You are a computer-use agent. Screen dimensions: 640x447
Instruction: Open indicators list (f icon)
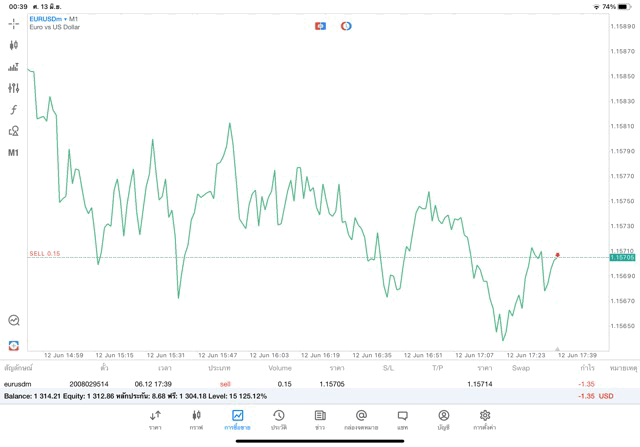pyautogui.click(x=14, y=110)
